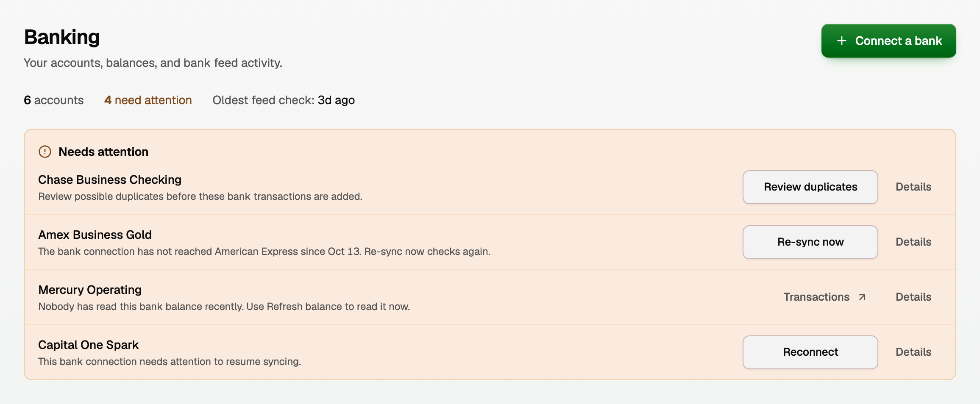Open Details for Amex Business Gold
This screenshot has width=980, height=404.
coord(913,242)
